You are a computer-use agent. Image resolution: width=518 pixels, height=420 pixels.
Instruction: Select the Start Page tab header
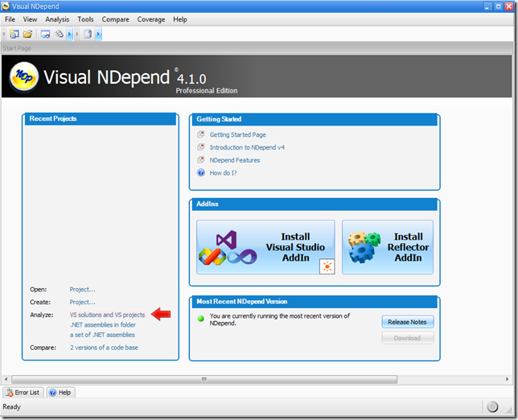point(17,48)
